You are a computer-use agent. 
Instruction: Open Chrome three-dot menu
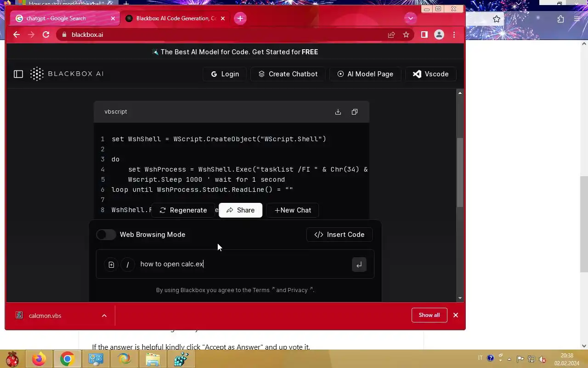[x=454, y=34]
